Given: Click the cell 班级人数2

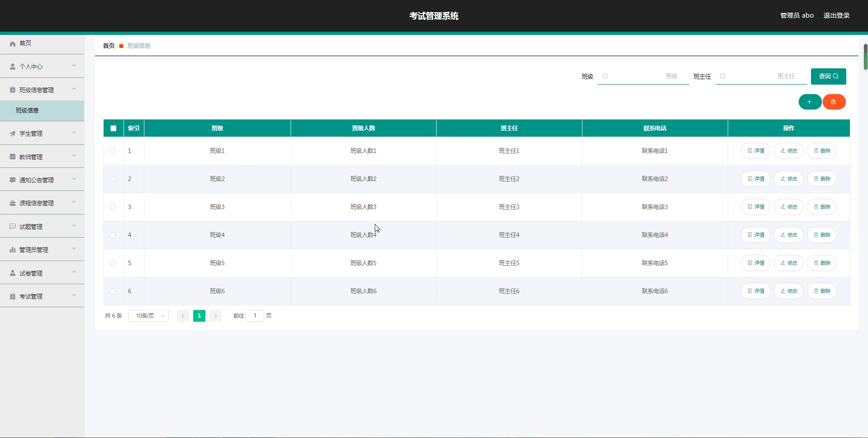Looking at the screenshot, I should tap(363, 179).
